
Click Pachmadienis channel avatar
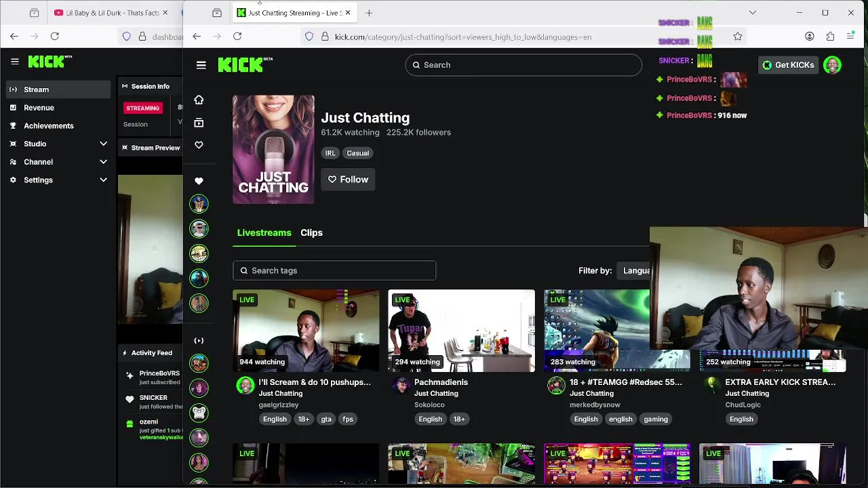point(401,386)
